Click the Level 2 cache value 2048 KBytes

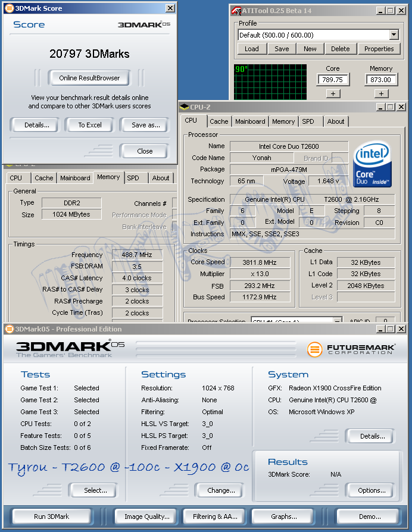coord(366,286)
